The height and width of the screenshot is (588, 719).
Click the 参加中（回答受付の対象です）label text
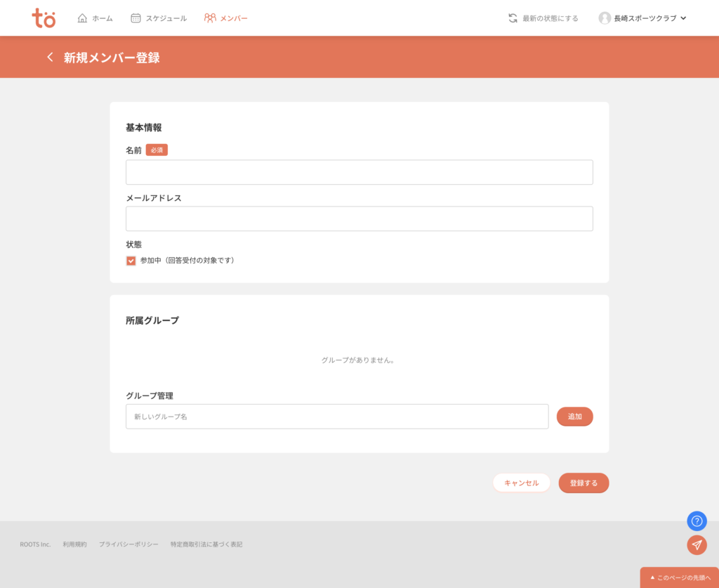click(188, 261)
